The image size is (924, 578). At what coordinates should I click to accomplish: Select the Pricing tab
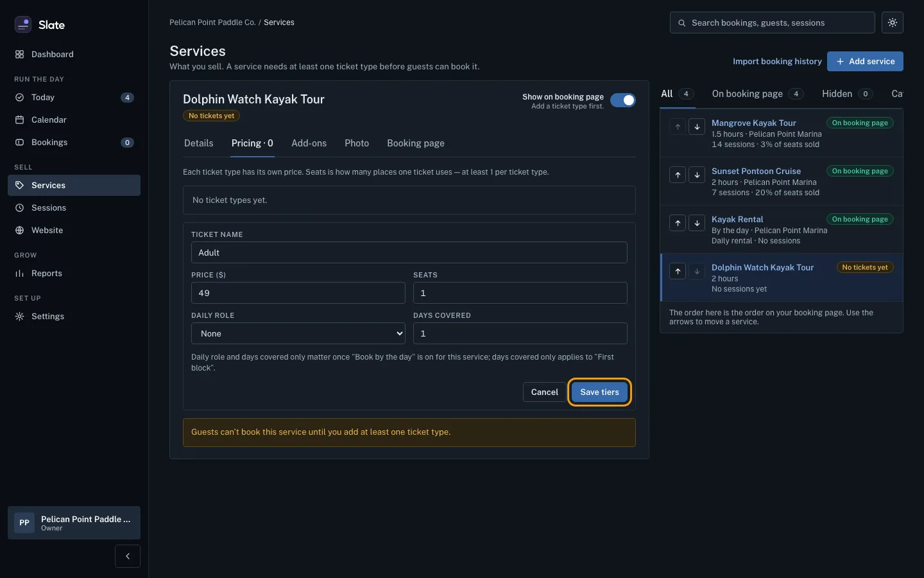coord(252,143)
